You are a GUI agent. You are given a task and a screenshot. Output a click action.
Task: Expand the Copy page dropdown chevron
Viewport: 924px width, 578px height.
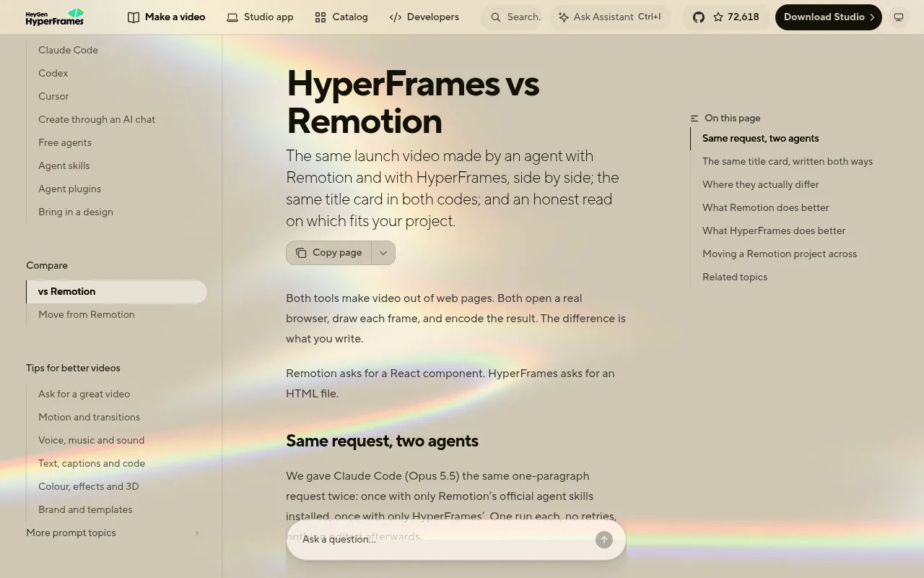click(383, 253)
